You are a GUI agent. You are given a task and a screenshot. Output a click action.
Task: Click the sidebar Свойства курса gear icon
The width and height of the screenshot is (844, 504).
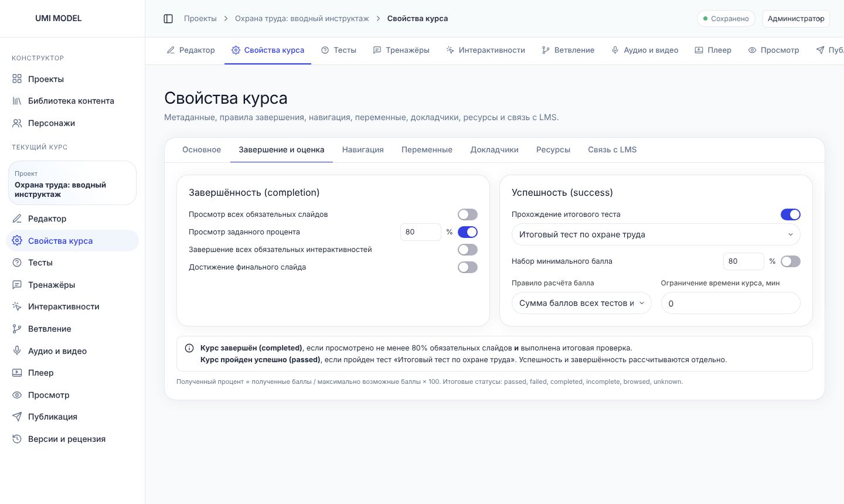(17, 241)
